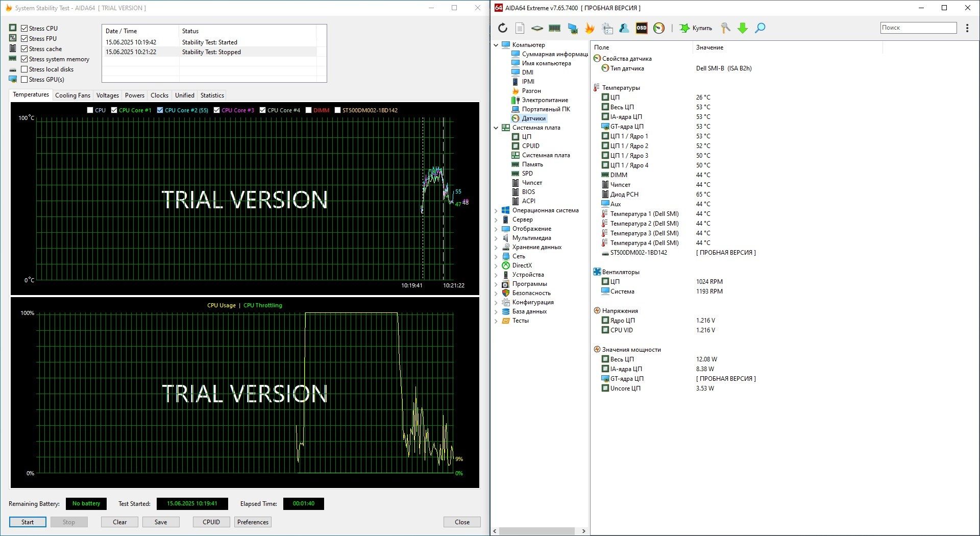The image size is (980, 536).
Task: Open the Preferences button
Action: [x=253, y=522]
